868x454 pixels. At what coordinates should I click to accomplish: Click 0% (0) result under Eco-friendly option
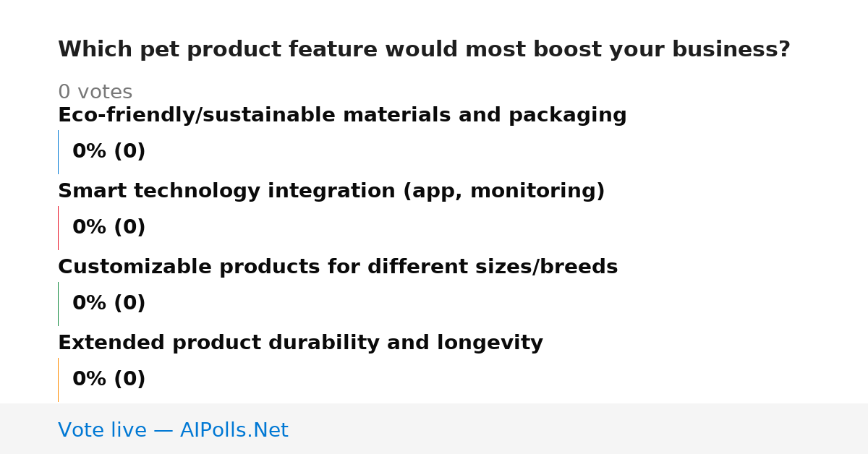pos(109,152)
